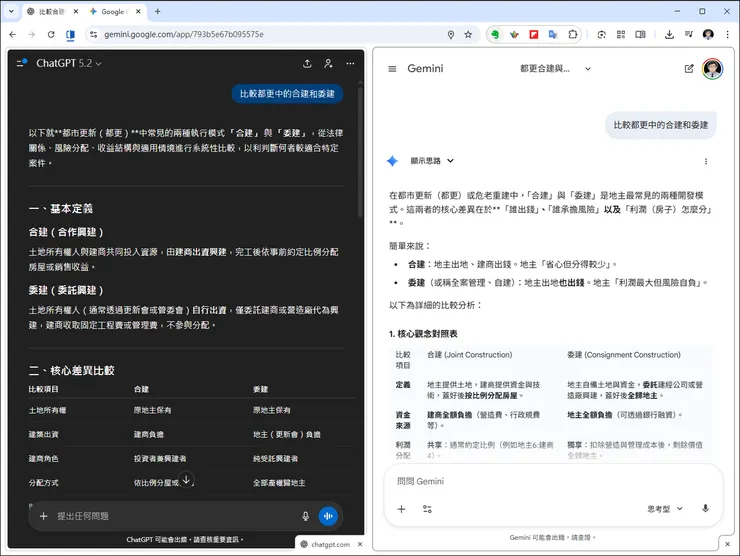This screenshot has width=740, height=556.
Task: Switch to the 比較合建 browser tab
Action: coord(52,11)
